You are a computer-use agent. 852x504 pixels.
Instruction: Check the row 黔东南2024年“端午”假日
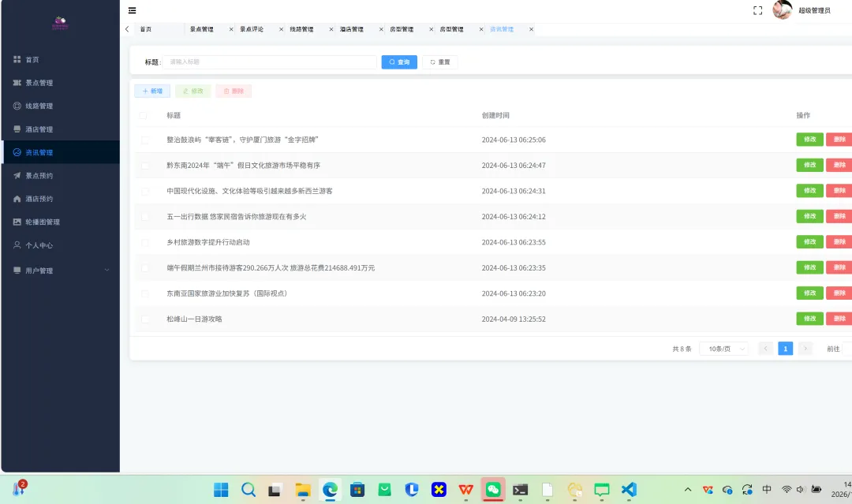pos(144,166)
